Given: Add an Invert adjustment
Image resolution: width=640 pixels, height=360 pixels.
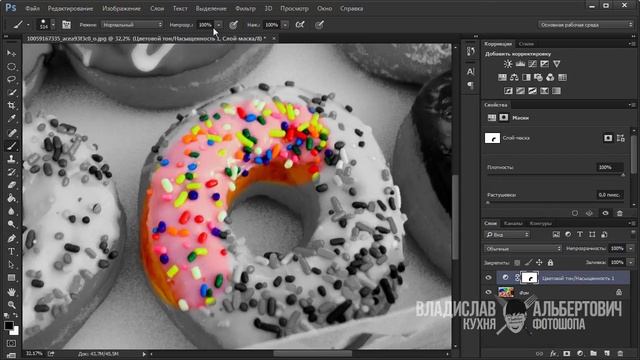Looking at the screenshot, I should [508, 91].
